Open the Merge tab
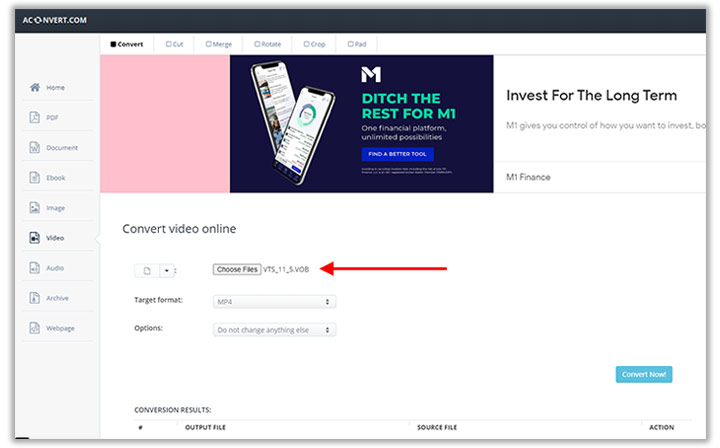This screenshot has width=720, height=448. tap(219, 45)
